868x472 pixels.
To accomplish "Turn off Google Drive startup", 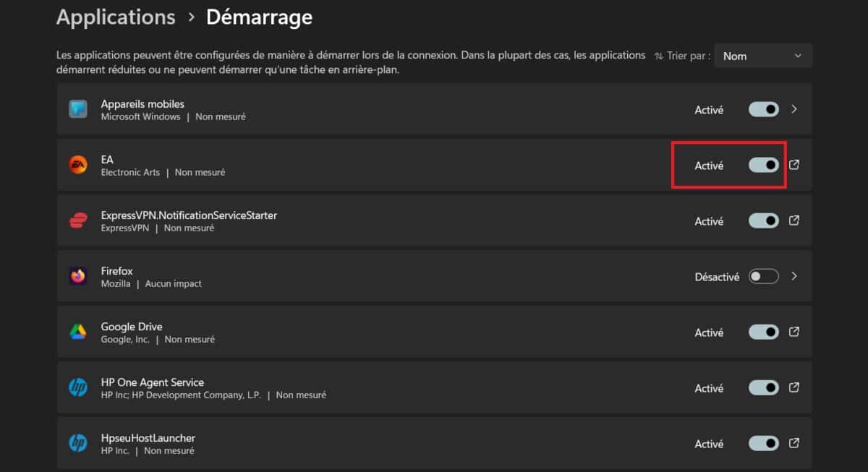I will click(763, 332).
